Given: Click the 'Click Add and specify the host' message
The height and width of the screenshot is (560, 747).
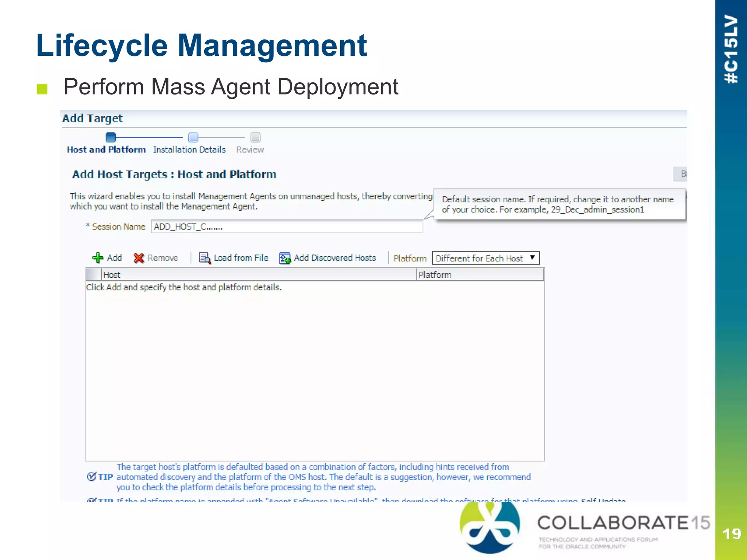Looking at the screenshot, I should click(184, 287).
